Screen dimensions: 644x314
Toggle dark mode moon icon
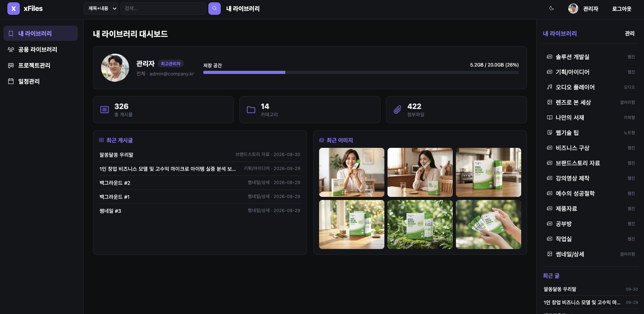tap(552, 8)
